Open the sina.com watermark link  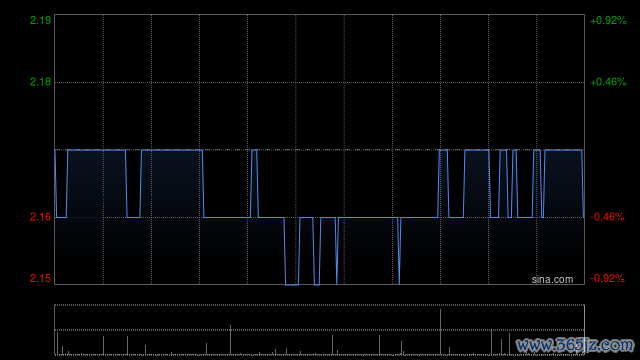(552, 280)
